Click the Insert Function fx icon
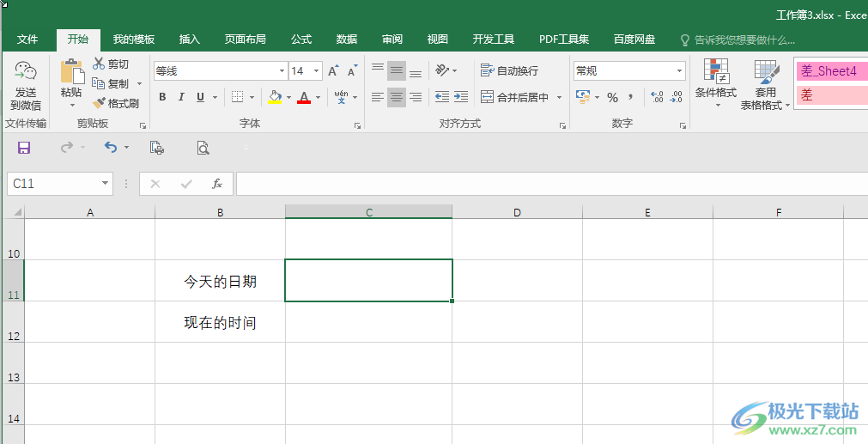 click(217, 184)
